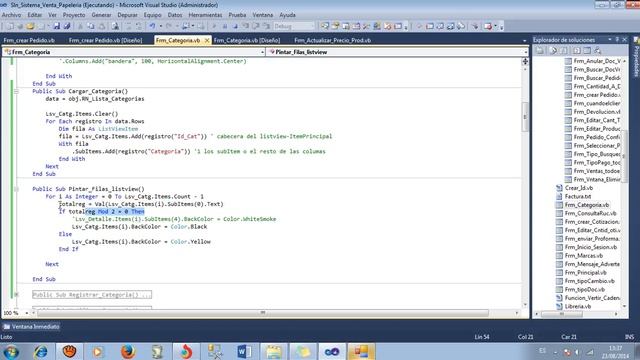Viewport: 640px width, 360px height.
Task: Select Crear_Id.vb in Solution Explorer
Action: (x=579, y=188)
